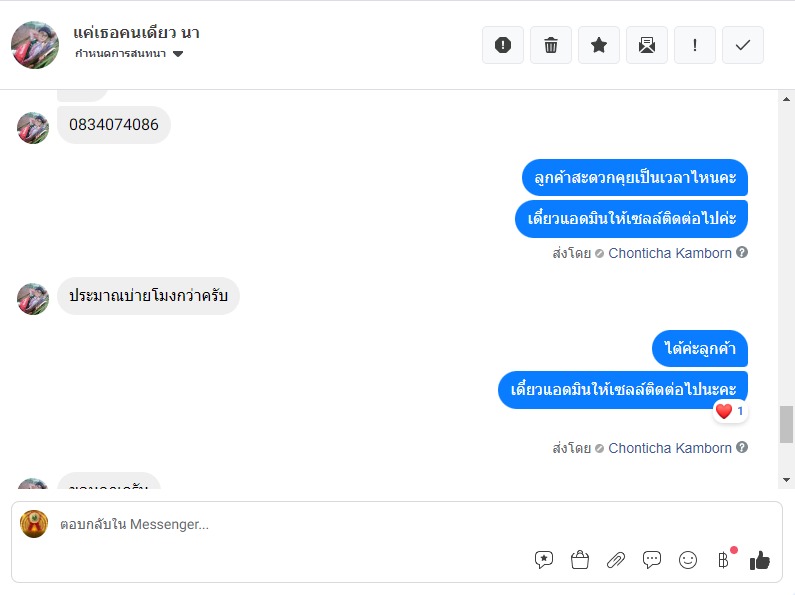Open saved replies speech bubble icon

[x=544, y=560]
